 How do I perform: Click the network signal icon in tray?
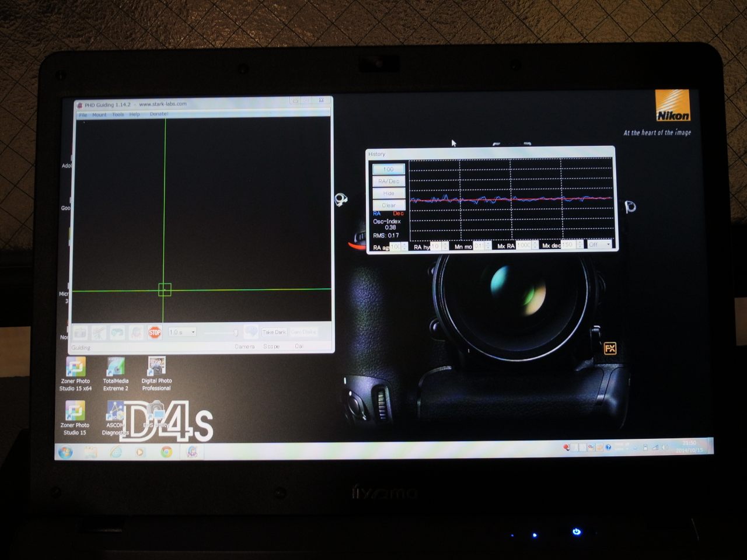[x=655, y=447]
